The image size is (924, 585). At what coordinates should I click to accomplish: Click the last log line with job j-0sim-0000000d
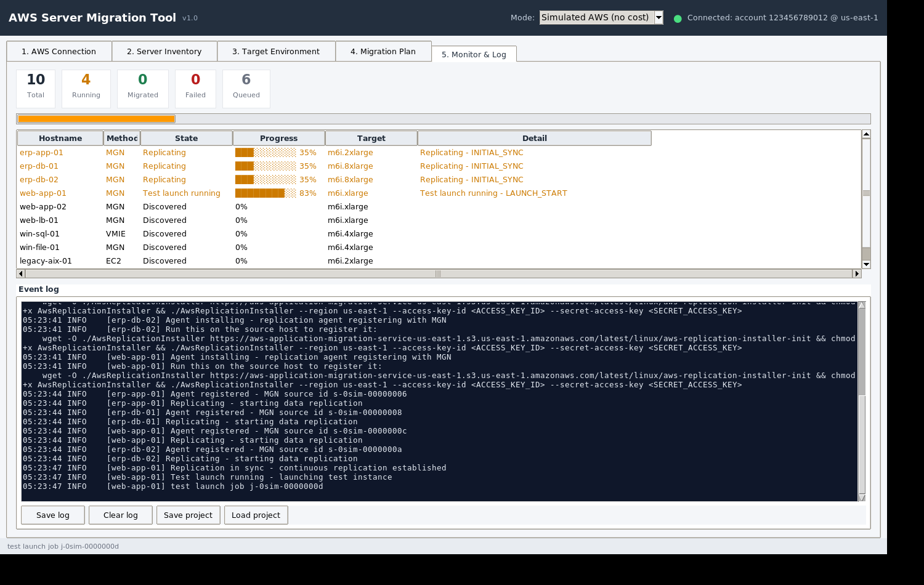click(x=173, y=486)
